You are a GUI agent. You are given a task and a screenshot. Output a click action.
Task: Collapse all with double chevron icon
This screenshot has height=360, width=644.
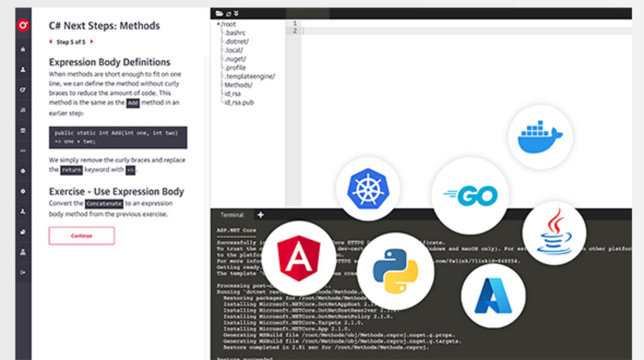click(237, 13)
